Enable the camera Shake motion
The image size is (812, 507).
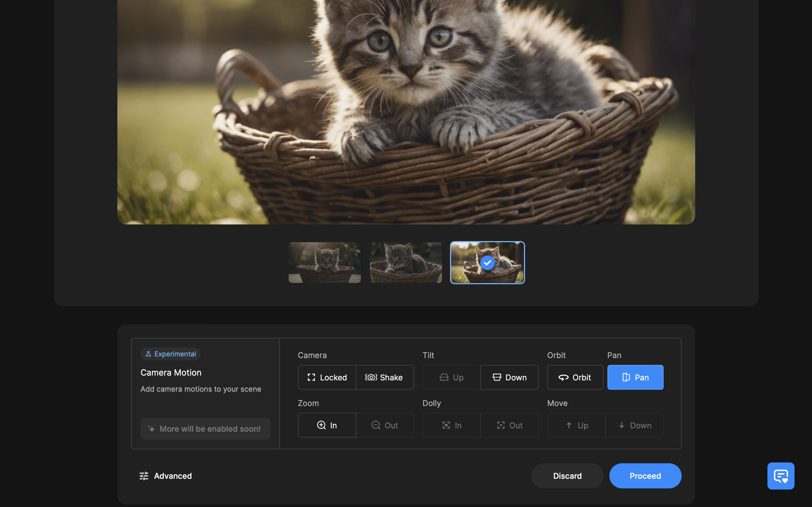(x=384, y=377)
